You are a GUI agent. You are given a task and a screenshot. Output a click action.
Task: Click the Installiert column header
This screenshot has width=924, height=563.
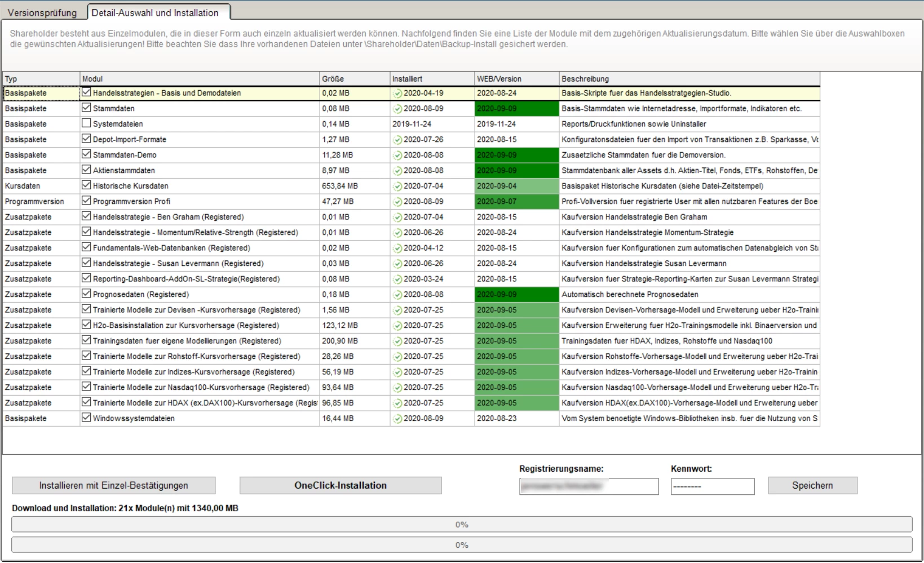pos(432,79)
